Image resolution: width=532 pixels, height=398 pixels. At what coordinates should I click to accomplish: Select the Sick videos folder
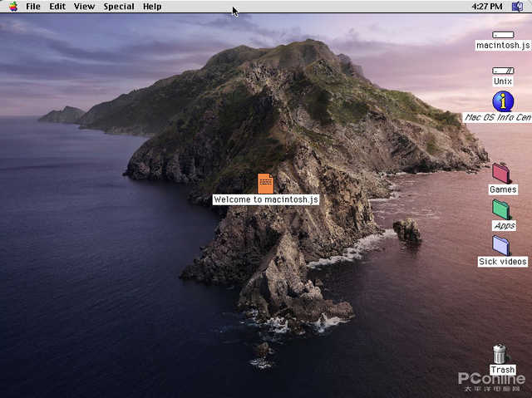coord(501,245)
